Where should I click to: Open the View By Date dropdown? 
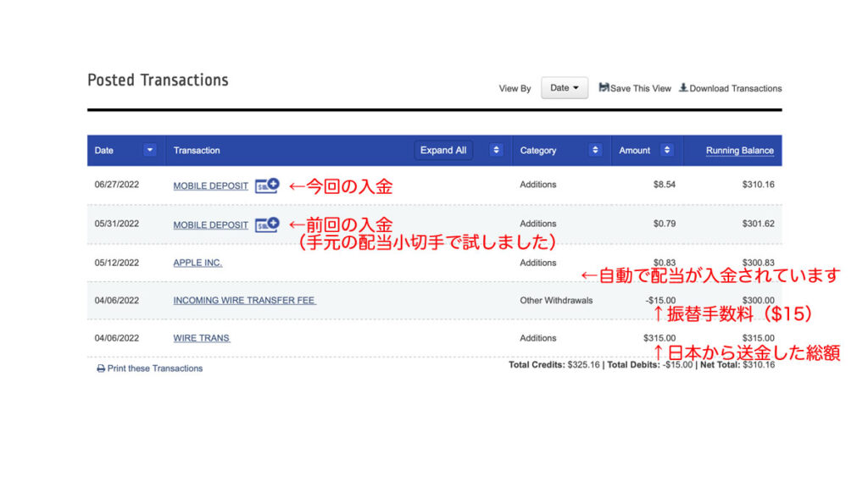(x=564, y=88)
